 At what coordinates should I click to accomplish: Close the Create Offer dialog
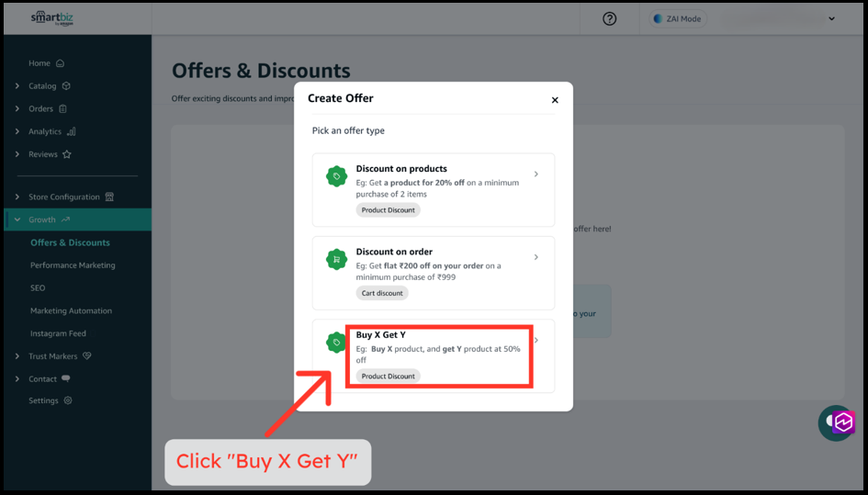click(555, 100)
